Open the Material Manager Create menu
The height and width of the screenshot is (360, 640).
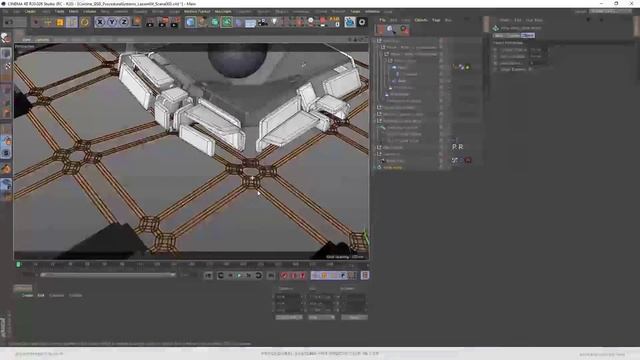click(27, 295)
